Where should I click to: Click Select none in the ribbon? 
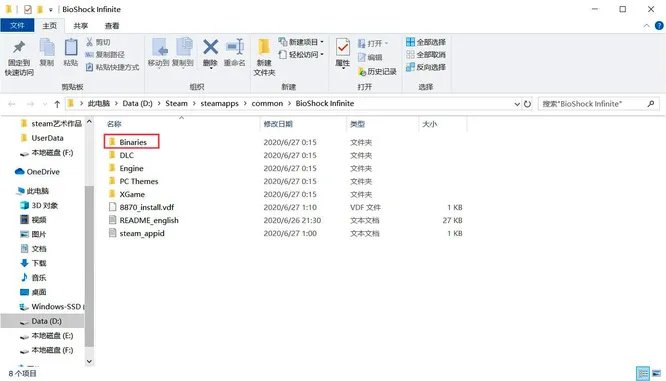[426, 54]
